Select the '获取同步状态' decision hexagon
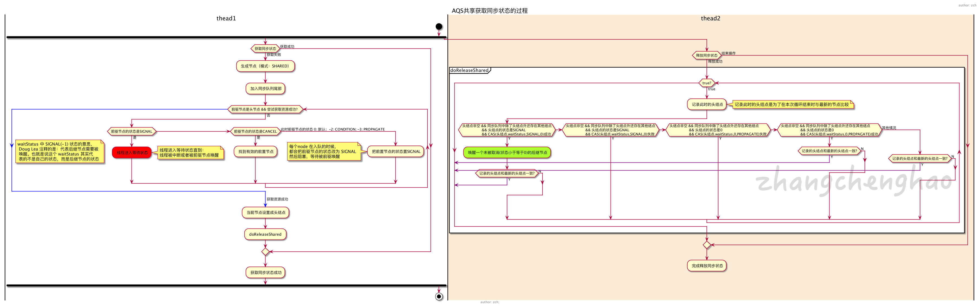The width and height of the screenshot is (980, 307). click(265, 49)
